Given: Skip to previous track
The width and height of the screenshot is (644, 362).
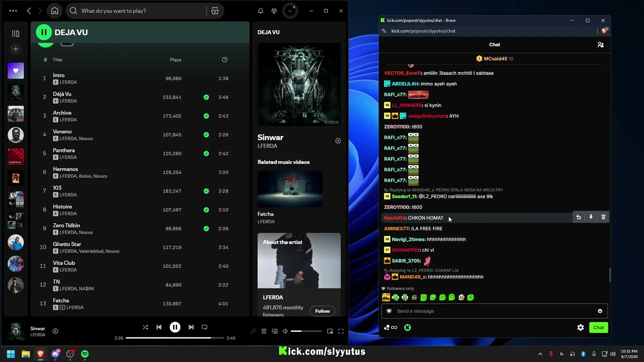Looking at the screenshot, I should 159,327.
